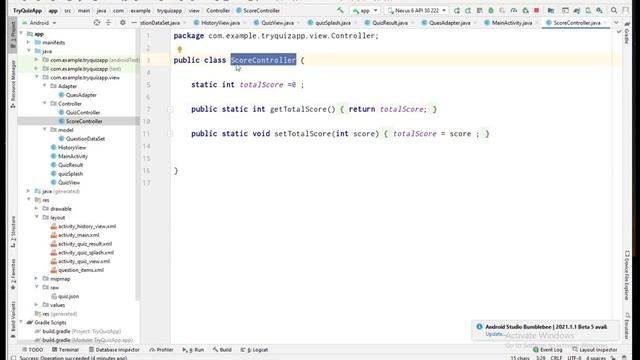Expand the drawable folder
640x360 pixels.
37,209
